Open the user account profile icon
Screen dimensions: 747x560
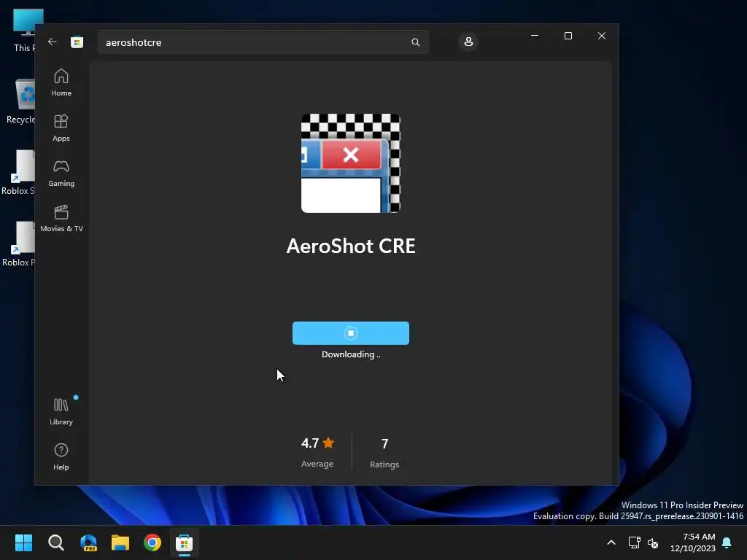pos(468,42)
